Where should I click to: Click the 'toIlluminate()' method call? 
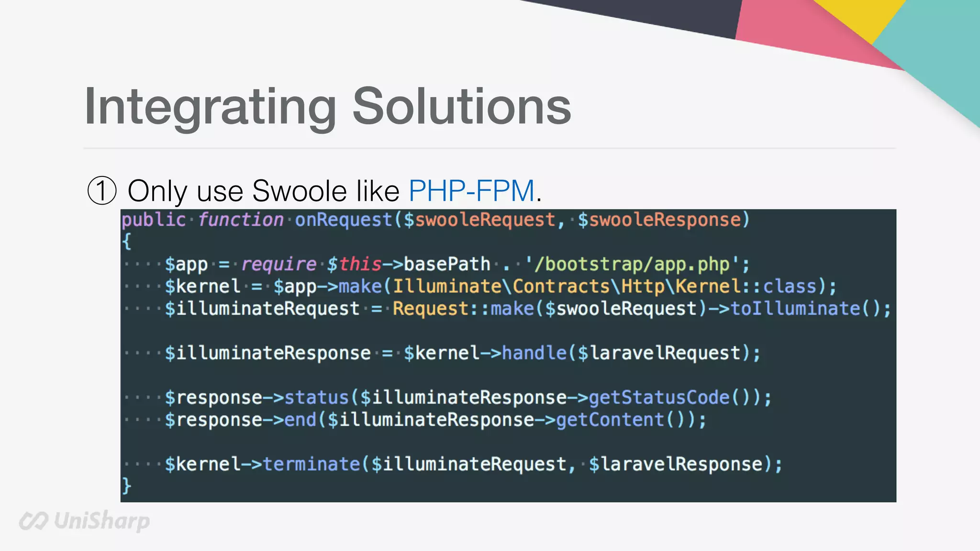(805, 309)
